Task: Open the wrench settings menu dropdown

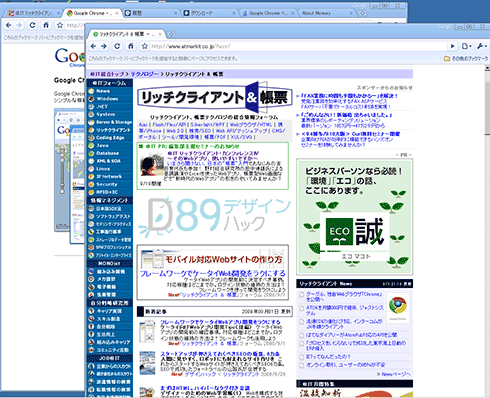Action: (482, 46)
